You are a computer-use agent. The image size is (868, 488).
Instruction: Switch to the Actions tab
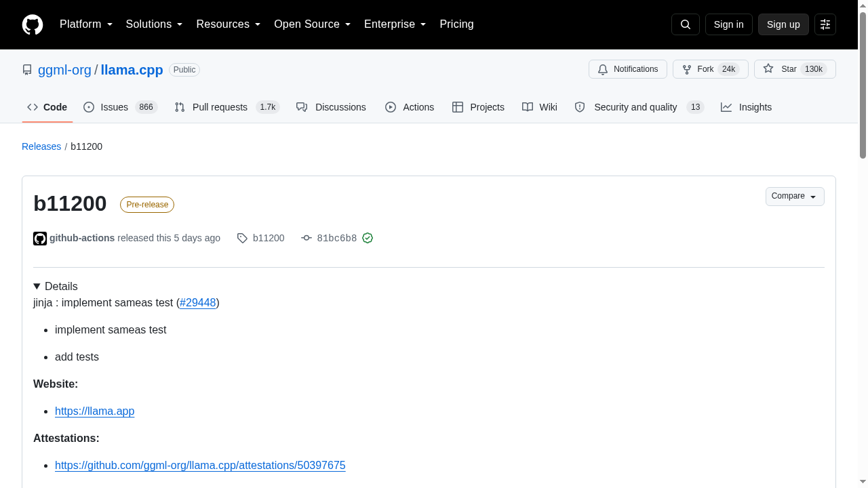pyautogui.click(x=410, y=107)
